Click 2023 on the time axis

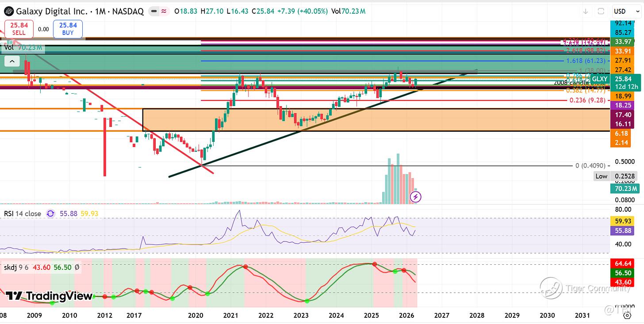pyautogui.click(x=301, y=315)
